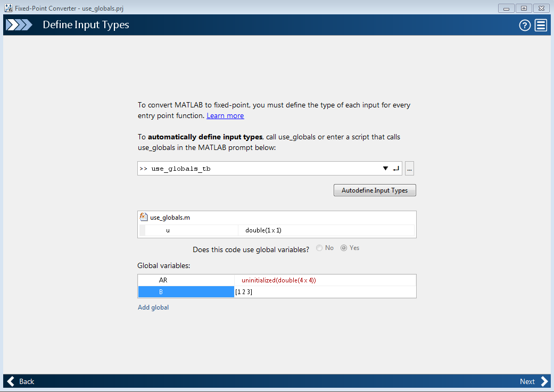The image size is (554, 392).
Task: Open type options for input u
Action: (326, 230)
